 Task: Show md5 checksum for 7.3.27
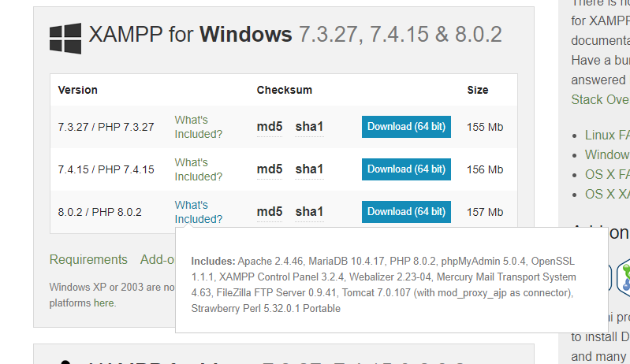coord(270,127)
